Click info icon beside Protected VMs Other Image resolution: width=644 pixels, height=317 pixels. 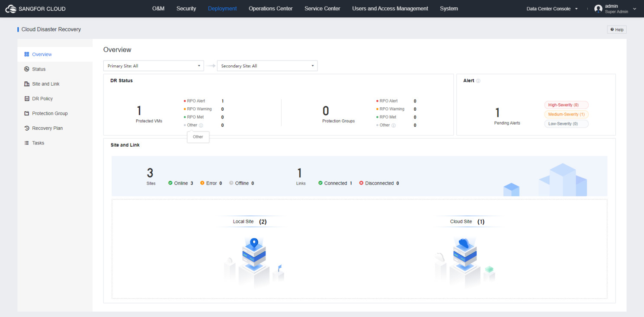201,125
